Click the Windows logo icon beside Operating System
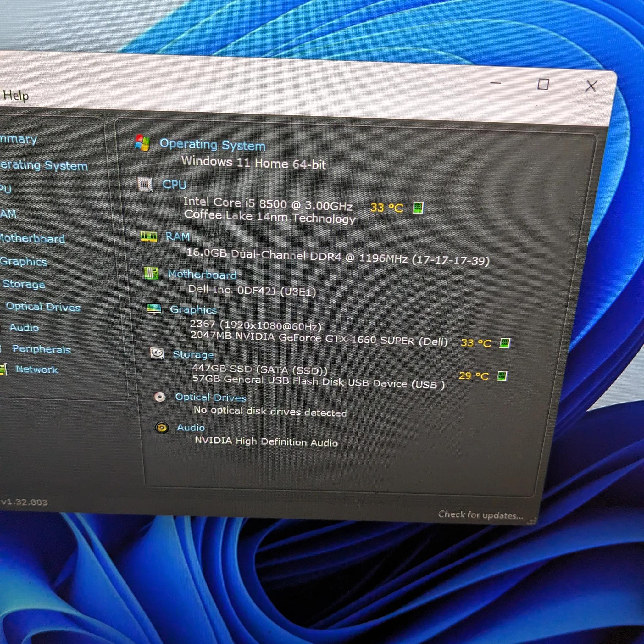The width and height of the screenshot is (644, 644). [143, 143]
